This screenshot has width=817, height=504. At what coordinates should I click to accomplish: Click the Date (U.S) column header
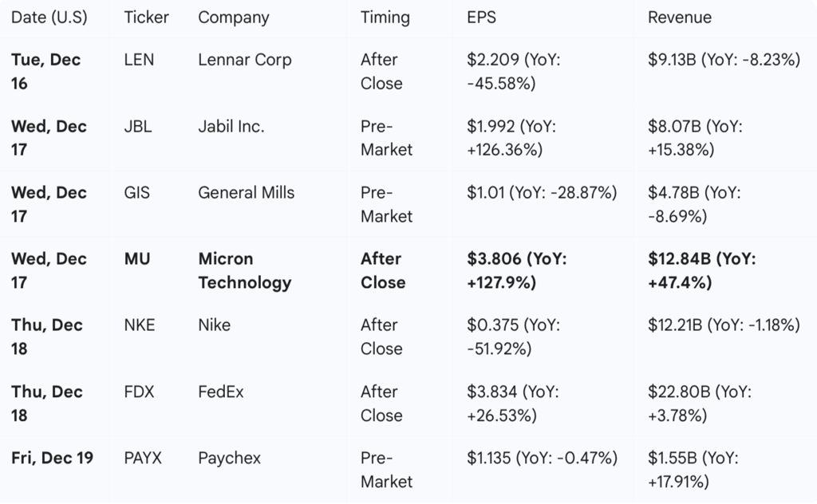click(x=49, y=18)
